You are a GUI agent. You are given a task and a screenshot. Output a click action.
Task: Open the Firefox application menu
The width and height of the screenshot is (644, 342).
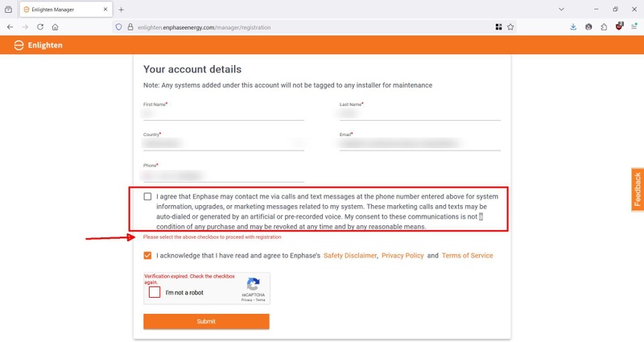pos(633,27)
